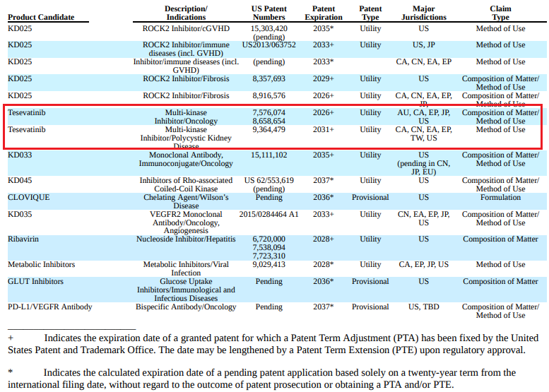Image resolution: width=549 pixels, height=392 pixels.
Task: Select the GLUT Inhibitors product label
Action: [35, 282]
